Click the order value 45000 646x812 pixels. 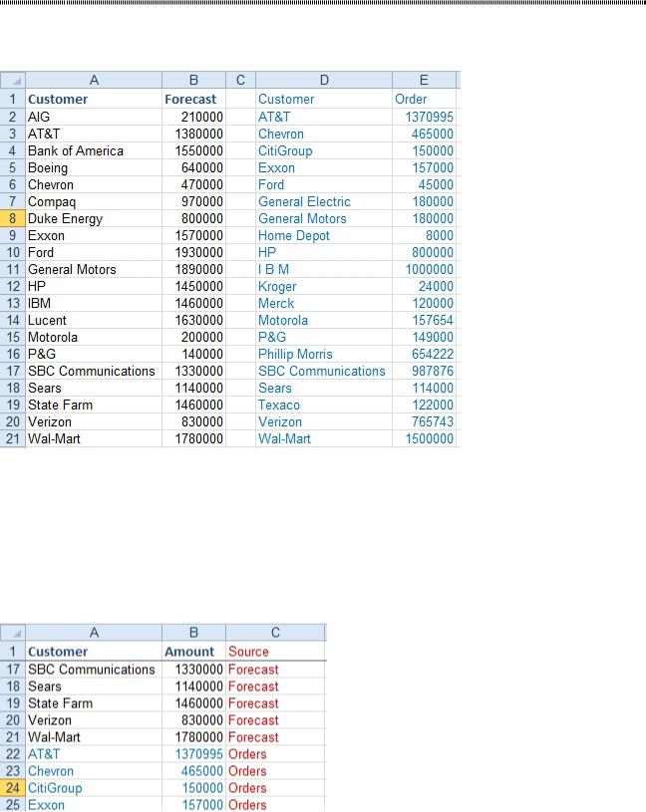pyautogui.click(x=424, y=185)
